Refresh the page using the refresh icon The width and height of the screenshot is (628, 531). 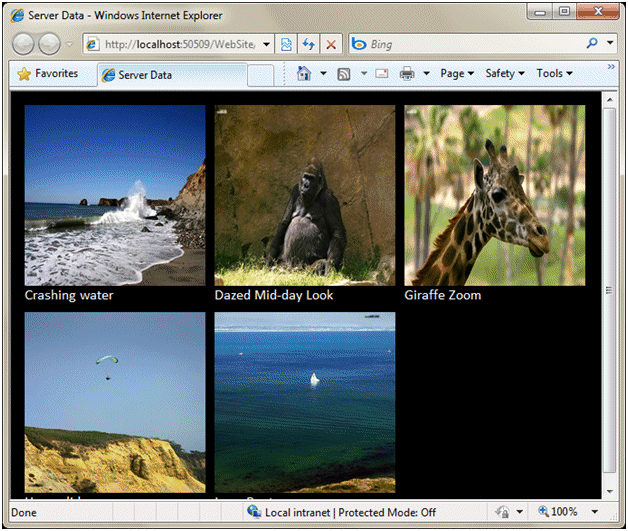[308, 44]
